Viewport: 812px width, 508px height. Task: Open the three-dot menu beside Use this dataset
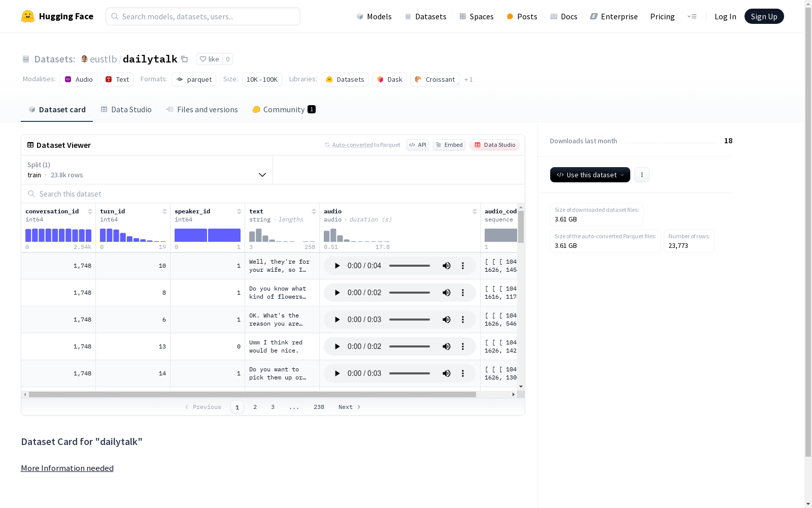click(642, 175)
